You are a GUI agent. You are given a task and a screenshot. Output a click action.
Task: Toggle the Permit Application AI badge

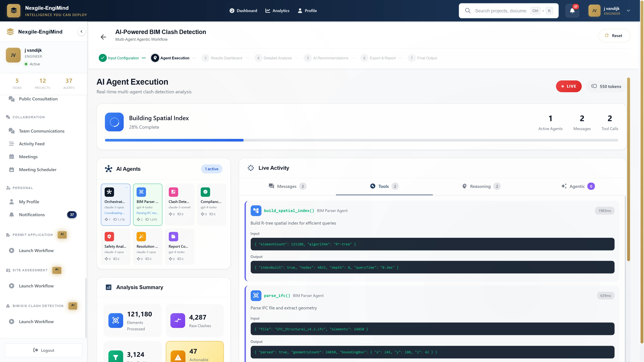pyautogui.click(x=62, y=235)
